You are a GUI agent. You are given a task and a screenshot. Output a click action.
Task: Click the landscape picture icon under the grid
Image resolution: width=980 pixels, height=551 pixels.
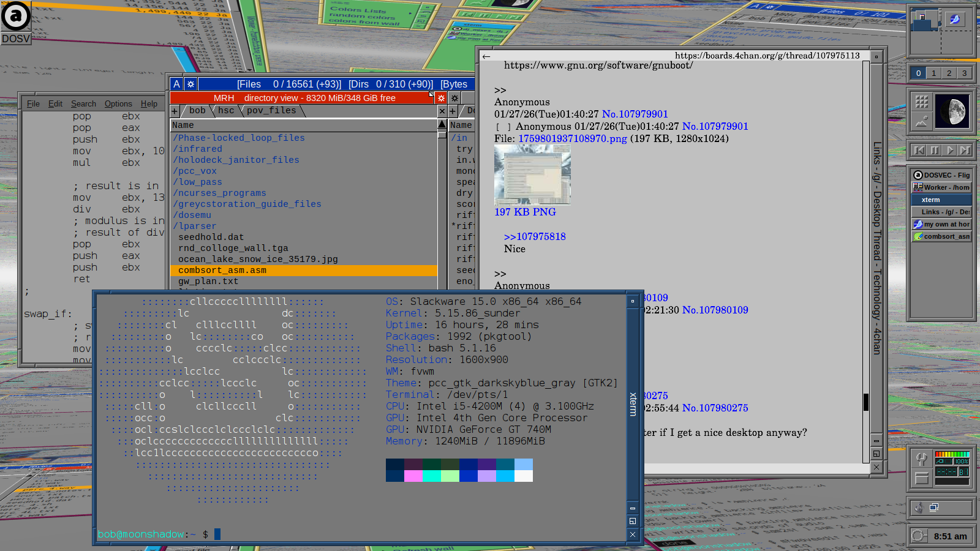[x=921, y=121]
